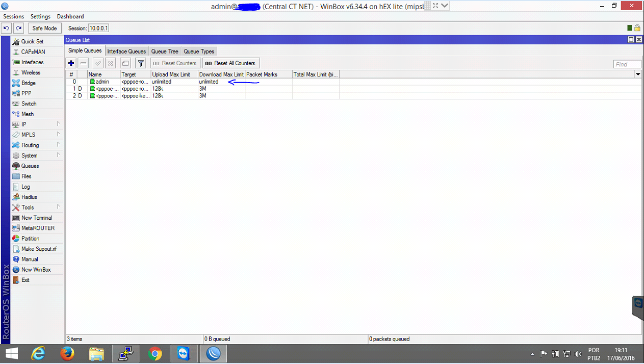Enable selected queue with checkmark icon

coord(98,63)
